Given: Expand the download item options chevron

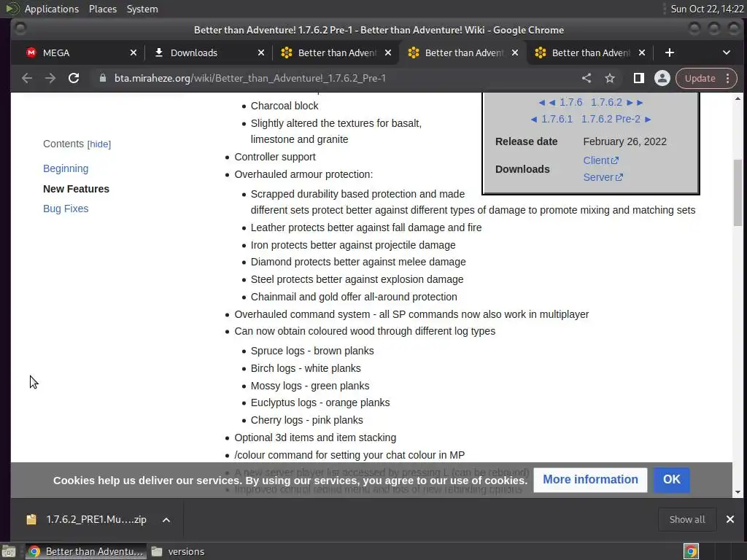Looking at the screenshot, I should point(166,520).
